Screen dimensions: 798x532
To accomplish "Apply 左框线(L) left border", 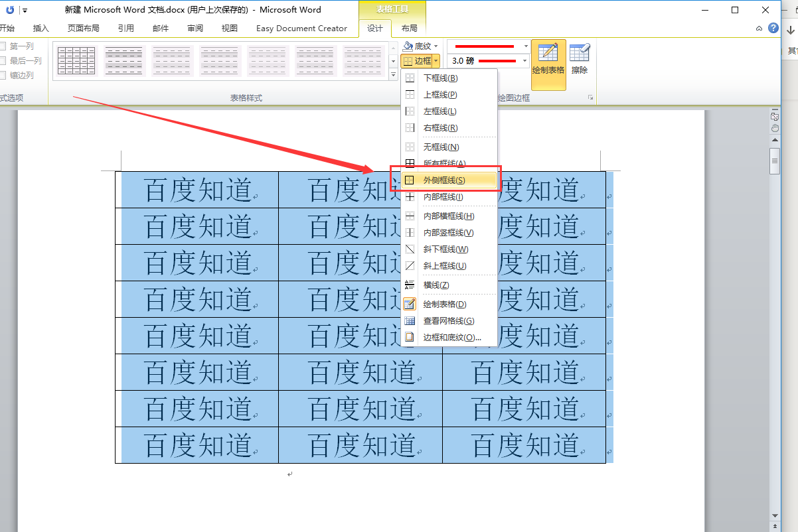I will coord(449,111).
